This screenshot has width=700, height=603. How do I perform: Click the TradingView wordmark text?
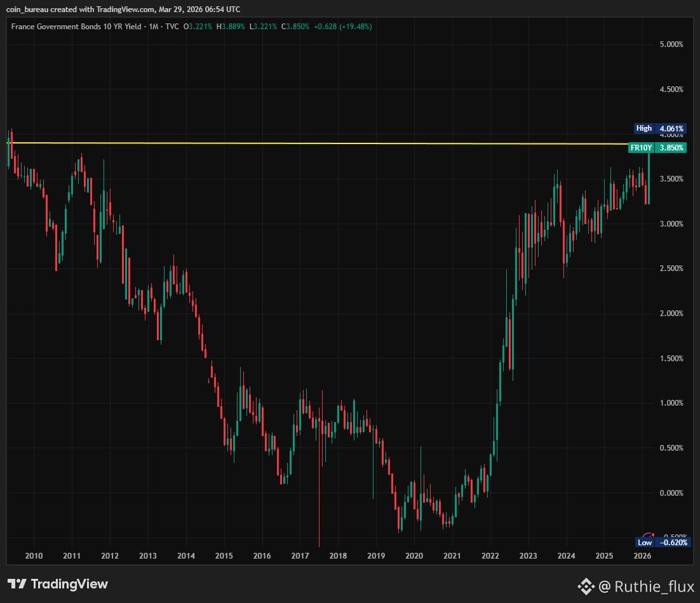click(x=69, y=584)
